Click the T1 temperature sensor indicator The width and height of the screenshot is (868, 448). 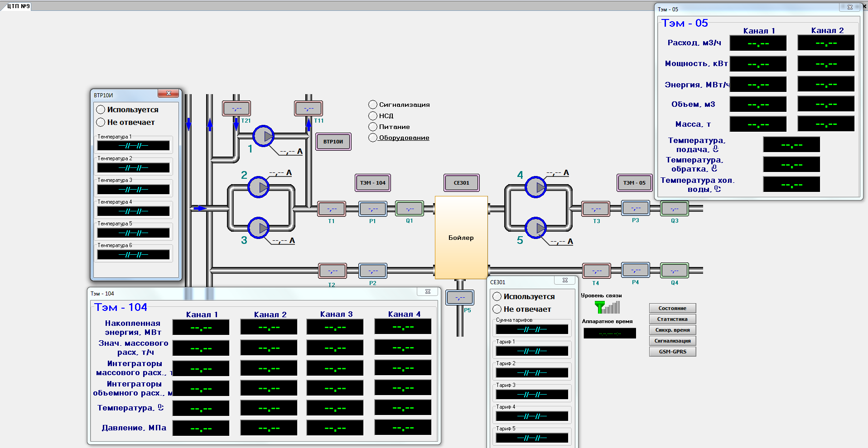332,209
